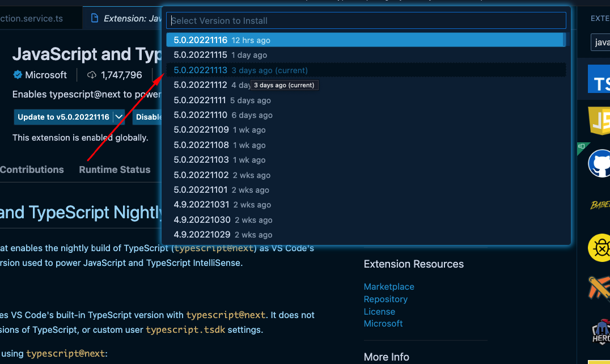610x364 pixels.
Task: Open the update button dropdown arrow
Action: [x=119, y=117]
